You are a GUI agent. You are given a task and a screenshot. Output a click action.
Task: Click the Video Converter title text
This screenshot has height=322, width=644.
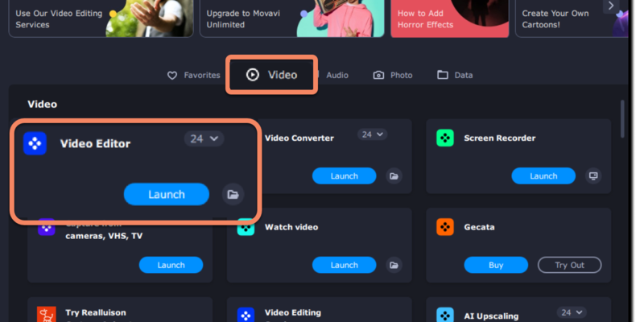[x=299, y=138]
